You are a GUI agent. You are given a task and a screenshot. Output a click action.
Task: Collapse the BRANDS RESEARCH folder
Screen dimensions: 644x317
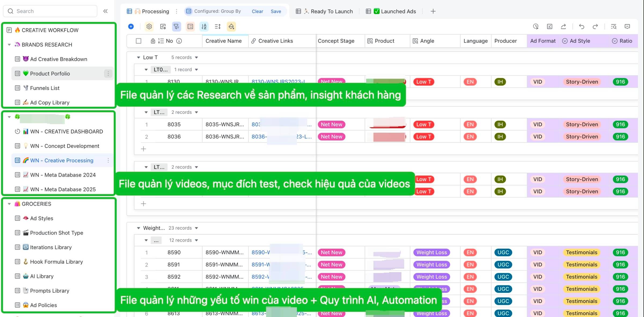point(9,45)
